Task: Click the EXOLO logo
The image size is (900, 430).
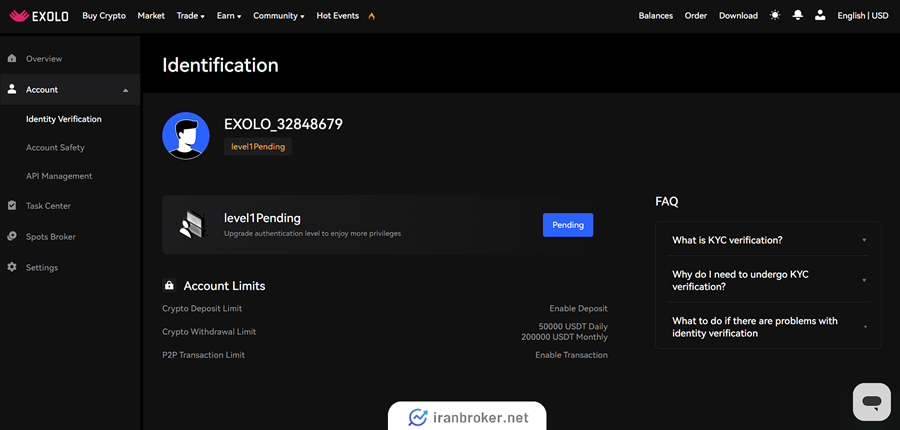Action: click(39, 16)
